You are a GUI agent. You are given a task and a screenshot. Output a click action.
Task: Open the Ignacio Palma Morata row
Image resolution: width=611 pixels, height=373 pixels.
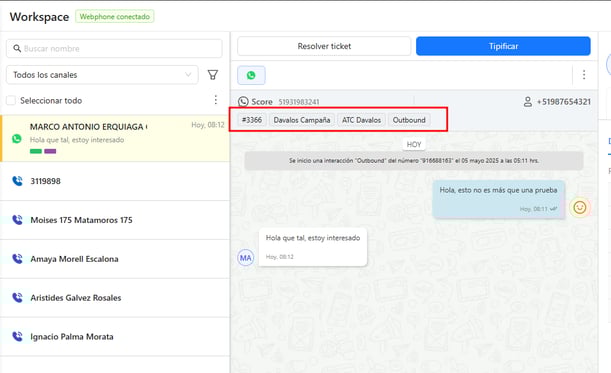pyautogui.click(x=115, y=336)
